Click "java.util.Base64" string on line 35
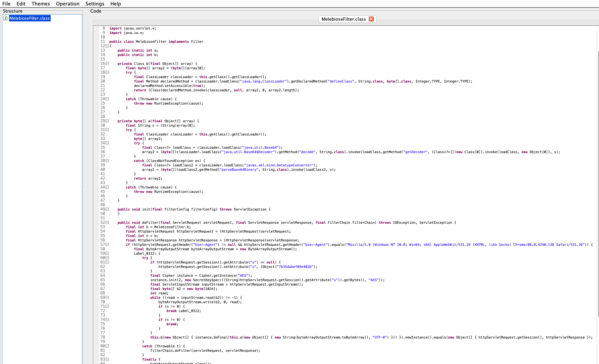599x364 pixels. point(261,148)
